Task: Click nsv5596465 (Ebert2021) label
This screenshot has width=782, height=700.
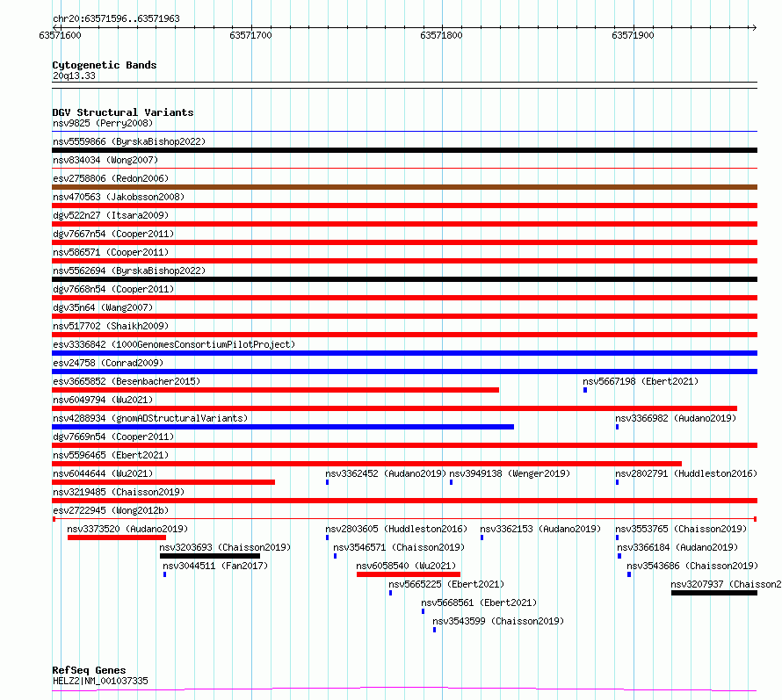Action: [x=111, y=455]
